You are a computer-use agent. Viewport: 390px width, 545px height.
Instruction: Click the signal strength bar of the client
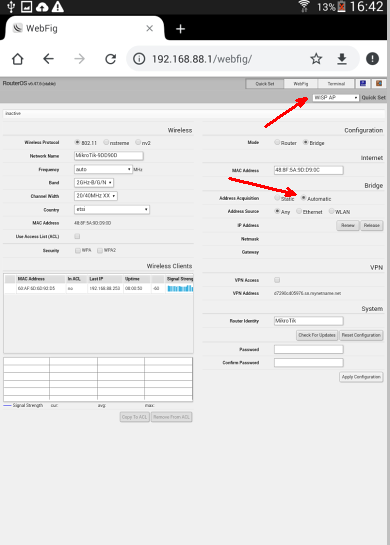tap(180, 288)
